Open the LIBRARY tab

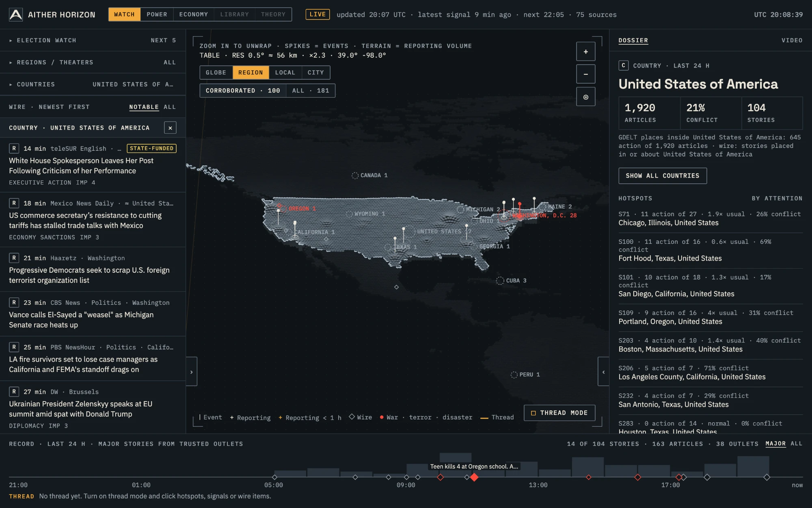click(235, 14)
